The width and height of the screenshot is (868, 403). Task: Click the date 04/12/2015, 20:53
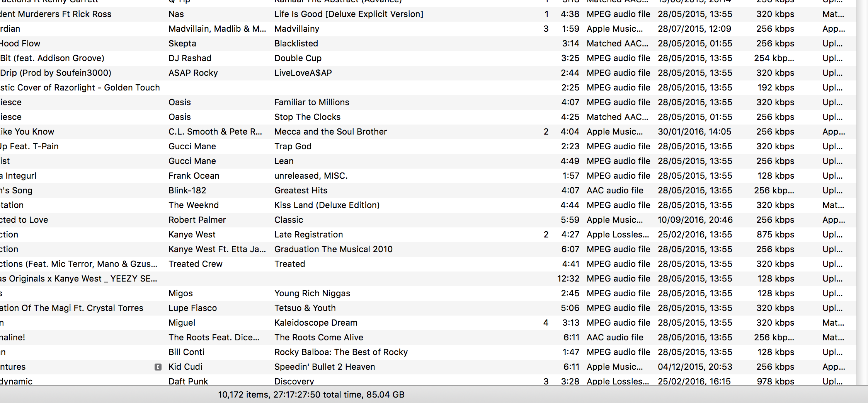[x=695, y=367]
